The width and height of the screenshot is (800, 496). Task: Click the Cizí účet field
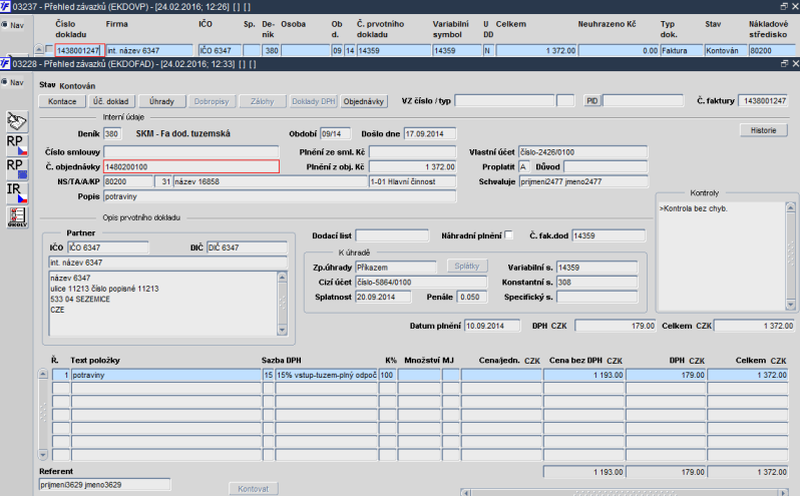421,282
